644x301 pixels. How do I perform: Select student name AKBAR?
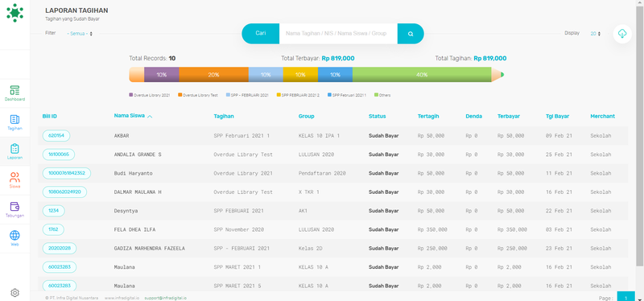(x=122, y=135)
